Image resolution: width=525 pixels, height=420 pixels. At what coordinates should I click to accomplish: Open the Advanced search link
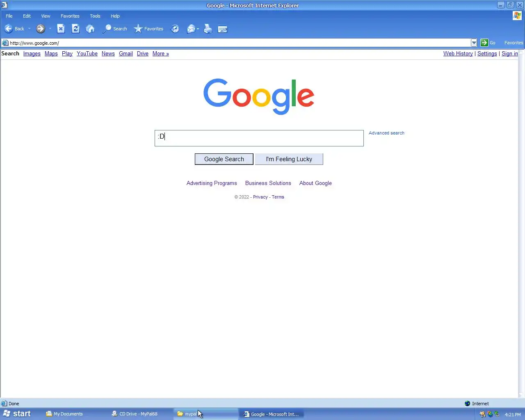tap(386, 133)
